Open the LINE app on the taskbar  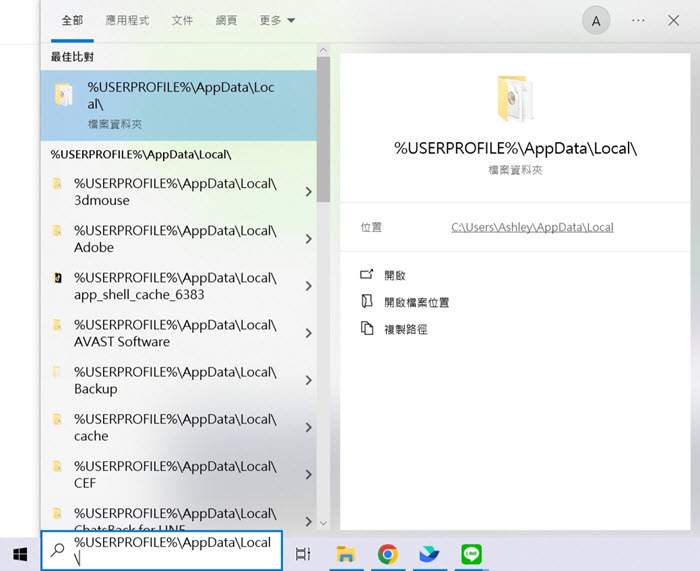tap(472, 553)
